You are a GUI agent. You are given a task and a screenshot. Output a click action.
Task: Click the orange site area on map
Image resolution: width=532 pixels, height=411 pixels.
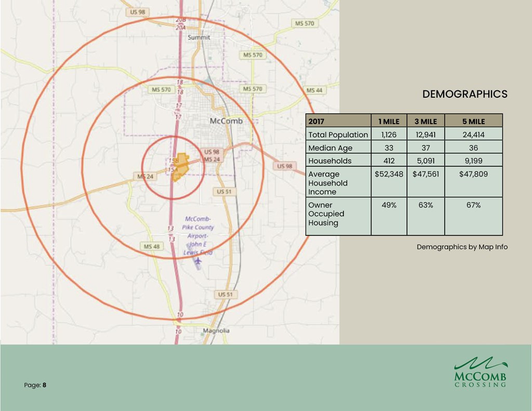[179, 166]
